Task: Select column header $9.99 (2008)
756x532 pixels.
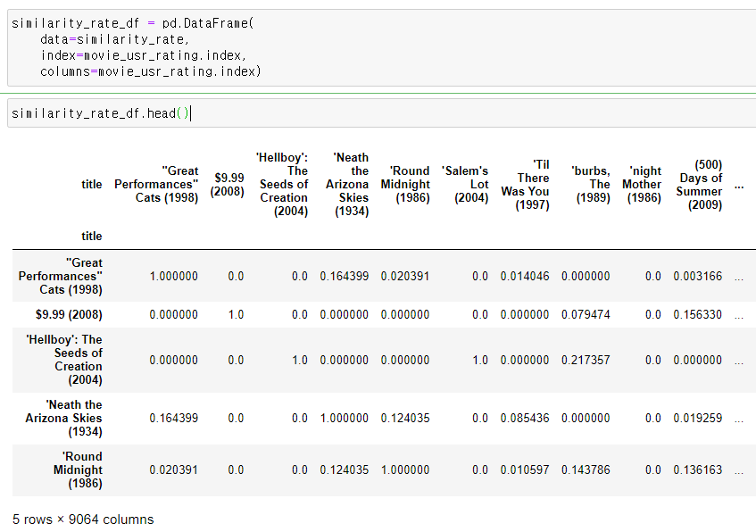Action: tap(227, 184)
